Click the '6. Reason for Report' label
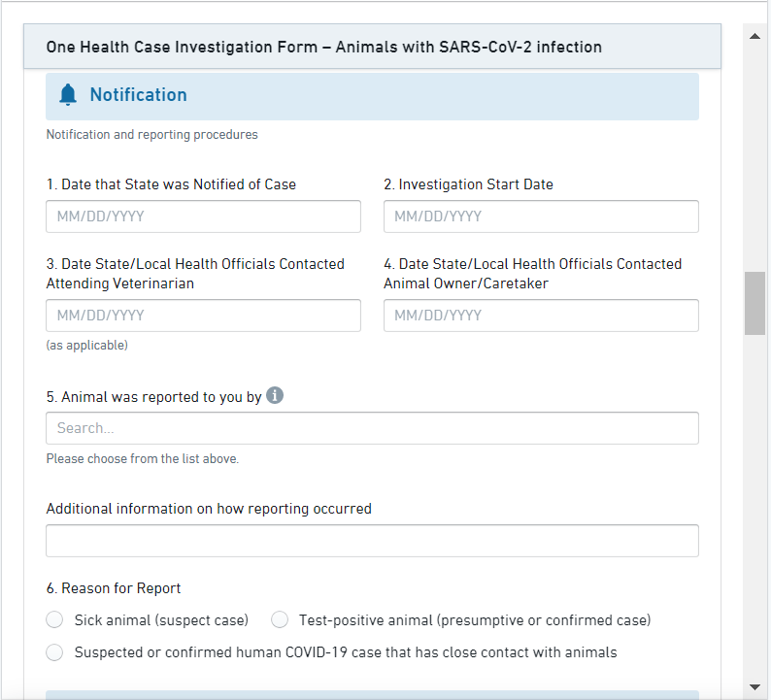Viewport: 771px width, 700px height. click(x=114, y=588)
